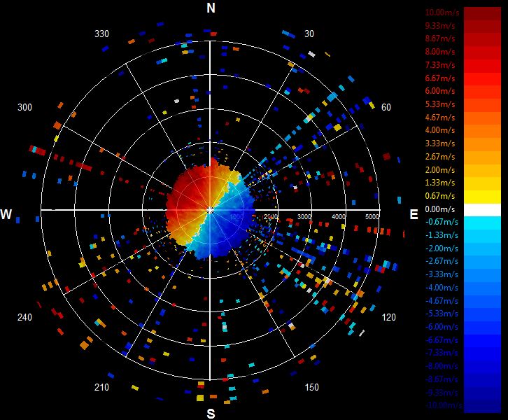Click the 3.33m/s legend label

[x=440, y=143]
